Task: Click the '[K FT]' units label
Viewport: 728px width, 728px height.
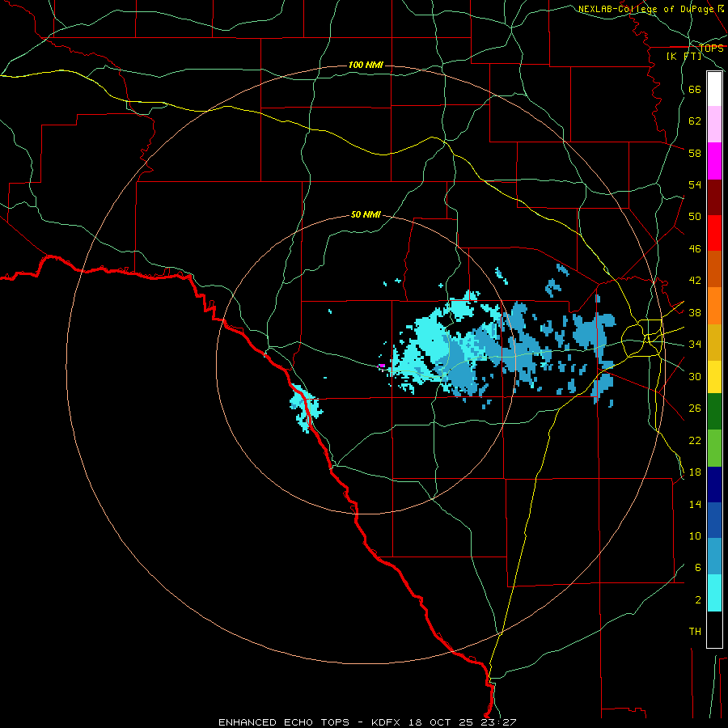Action: click(x=684, y=56)
